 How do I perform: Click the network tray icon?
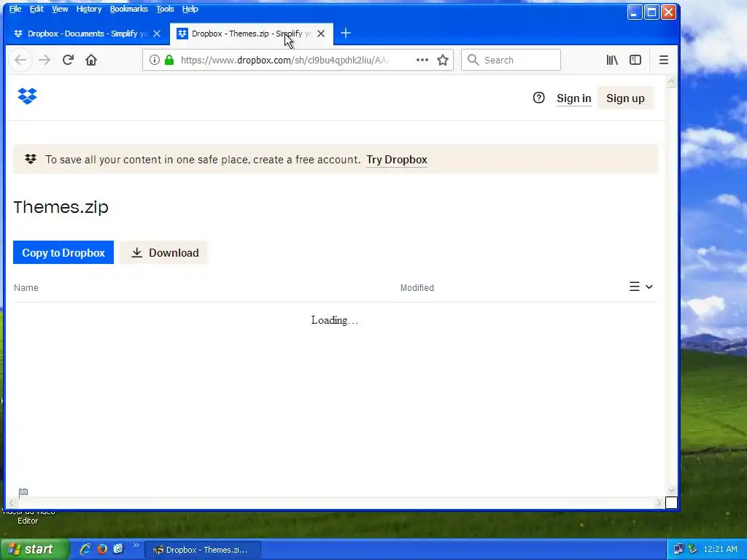678,549
